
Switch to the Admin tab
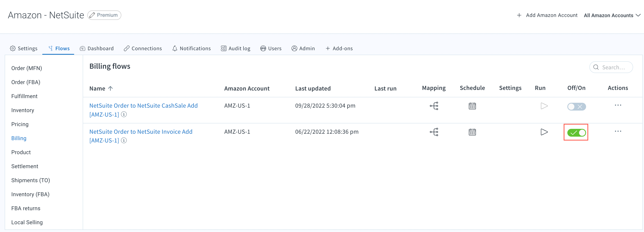303,48
